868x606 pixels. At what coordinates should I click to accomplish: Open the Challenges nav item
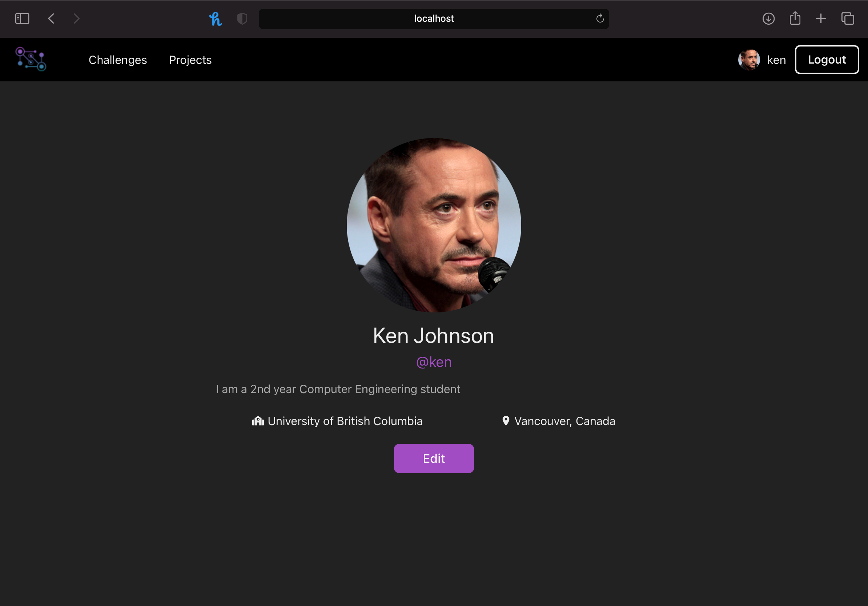pyautogui.click(x=117, y=60)
